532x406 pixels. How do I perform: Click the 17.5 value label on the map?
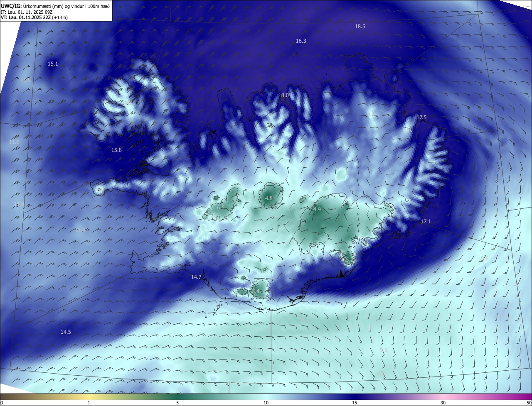tap(421, 117)
